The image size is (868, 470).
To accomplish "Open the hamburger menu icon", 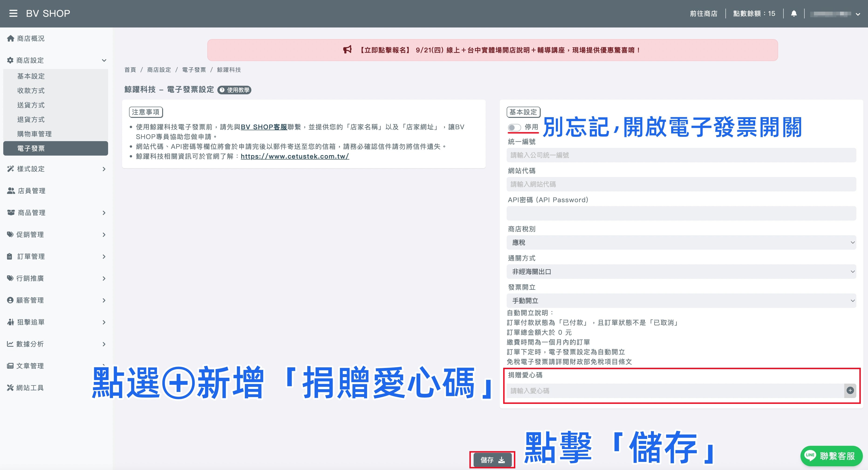I will [13, 14].
